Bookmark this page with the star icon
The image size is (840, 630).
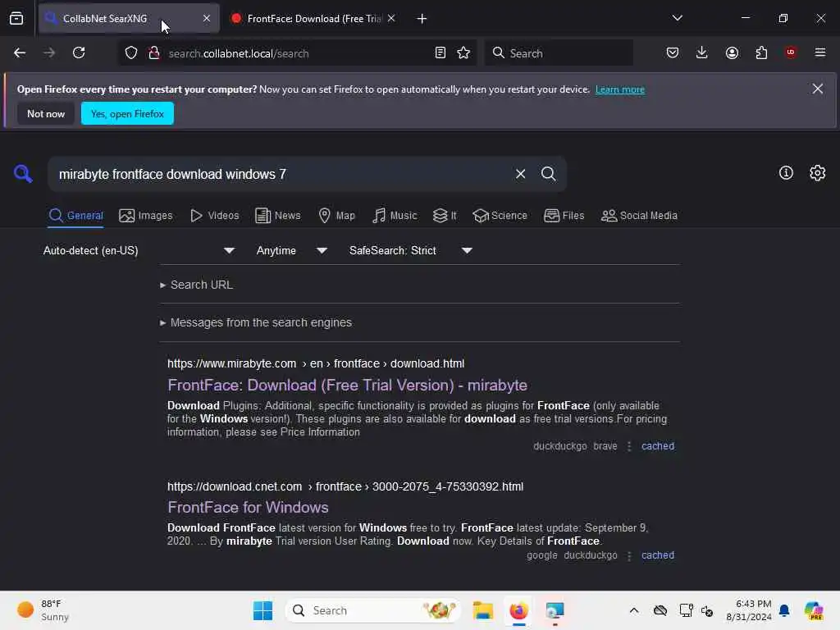[x=463, y=52]
